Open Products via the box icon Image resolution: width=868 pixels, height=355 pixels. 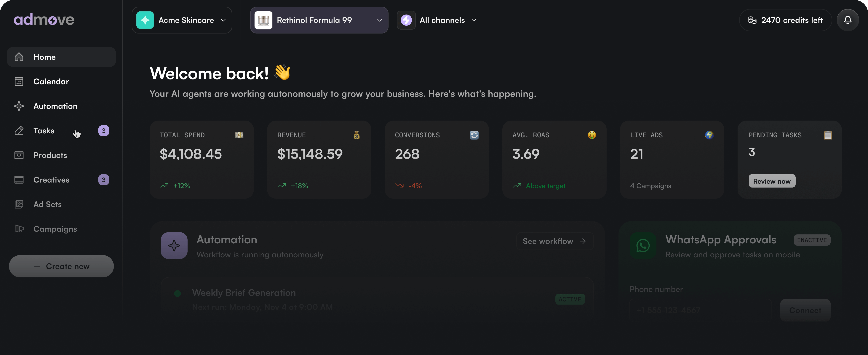[x=19, y=155]
